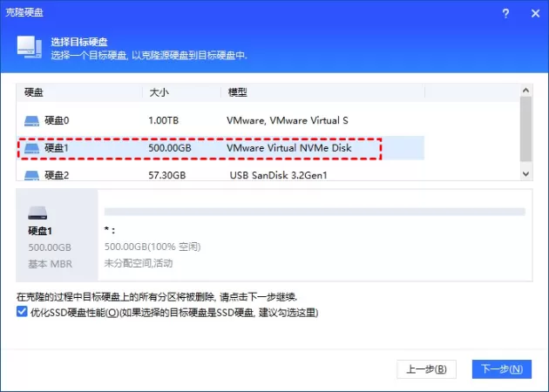Image resolution: width=549 pixels, height=392 pixels.
Task: Click the 57.30GB size cell
Action: pos(167,175)
